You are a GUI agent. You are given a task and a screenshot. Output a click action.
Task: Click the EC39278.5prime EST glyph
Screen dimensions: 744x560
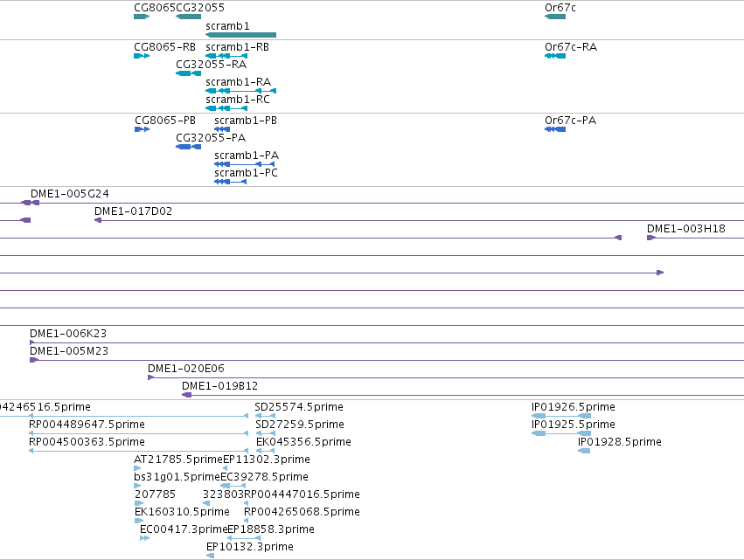pyautogui.click(x=233, y=486)
